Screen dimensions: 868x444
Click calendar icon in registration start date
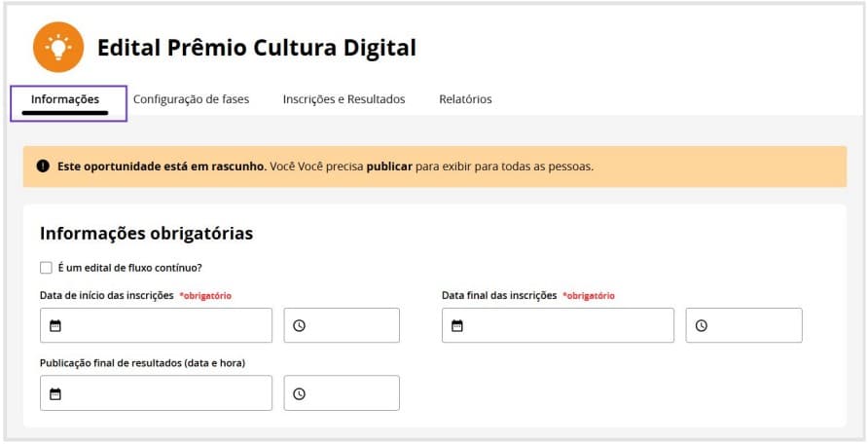[55, 326]
